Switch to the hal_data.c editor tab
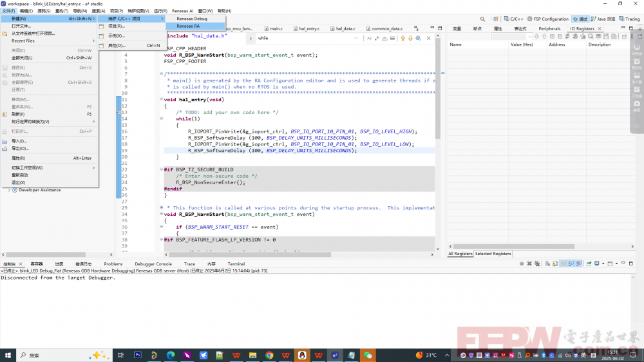This screenshot has width=644, height=362. 343,29
